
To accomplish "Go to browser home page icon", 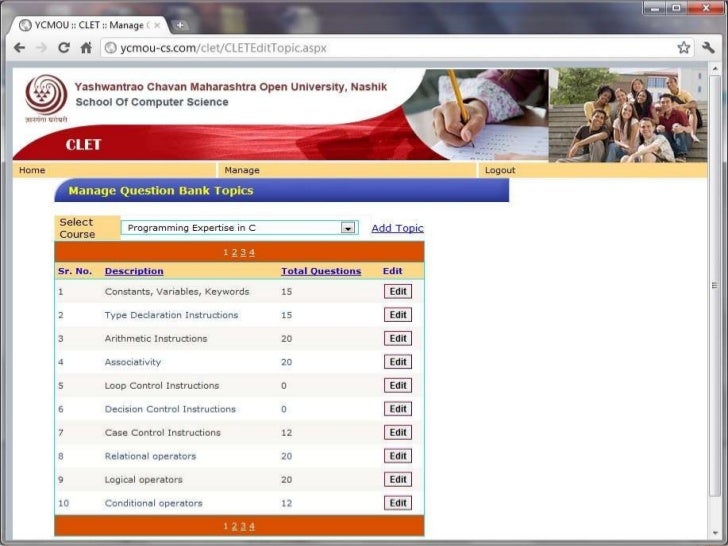I will point(86,47).
